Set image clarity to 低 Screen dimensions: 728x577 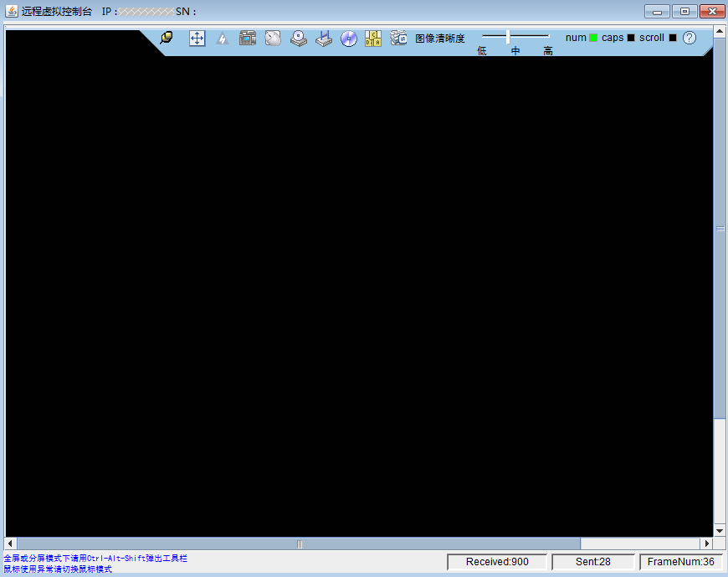[482, 51]
